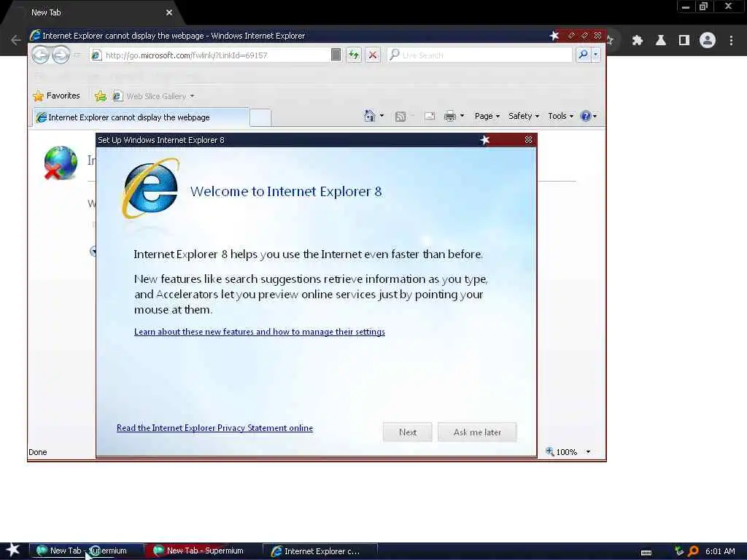Open the Supermium three-dot menu
The width and height of the screenshot is (747, 560).
coord(731,41)
